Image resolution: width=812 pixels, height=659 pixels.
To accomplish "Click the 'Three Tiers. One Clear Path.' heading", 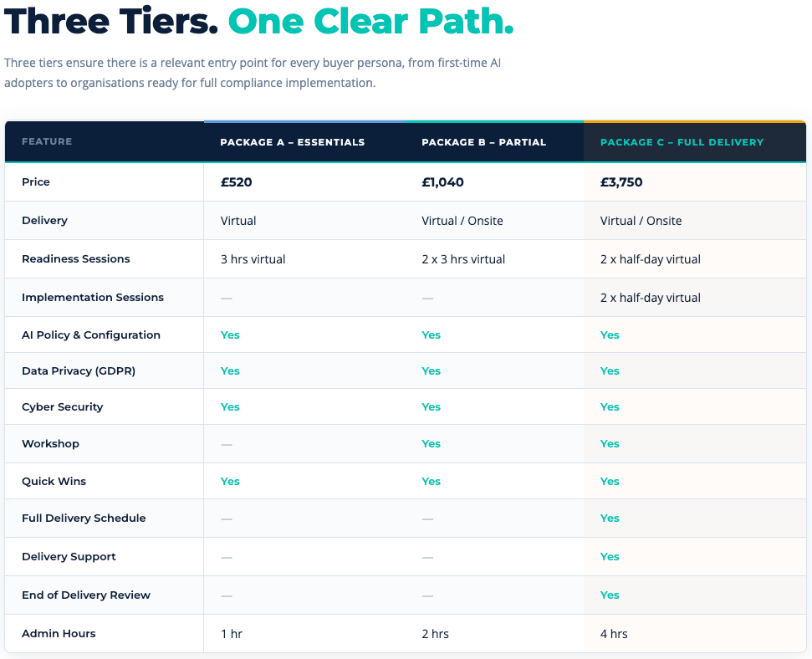I will (259, 20).
